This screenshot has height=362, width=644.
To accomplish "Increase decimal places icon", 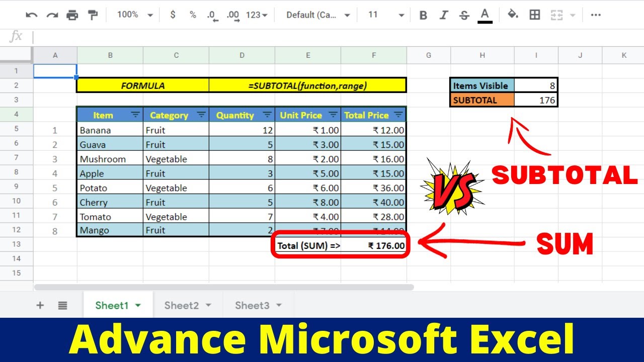I will tap(233, 16).
